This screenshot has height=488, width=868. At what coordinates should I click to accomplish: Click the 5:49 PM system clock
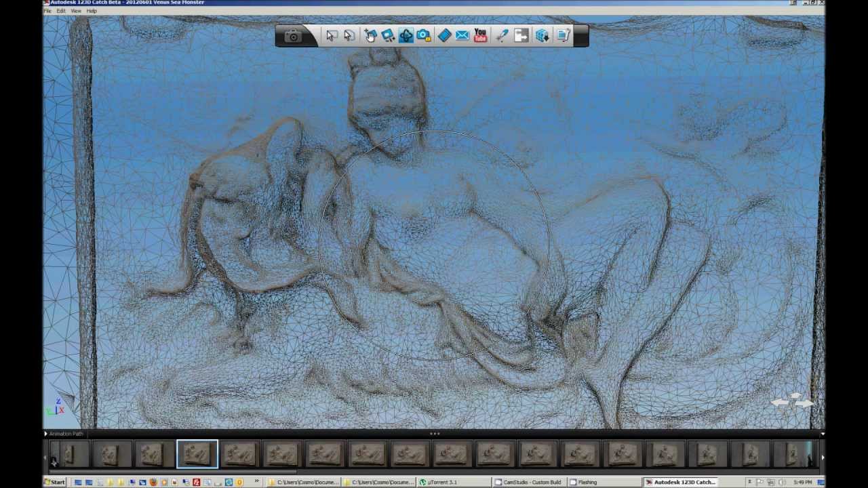coord(803,483)
